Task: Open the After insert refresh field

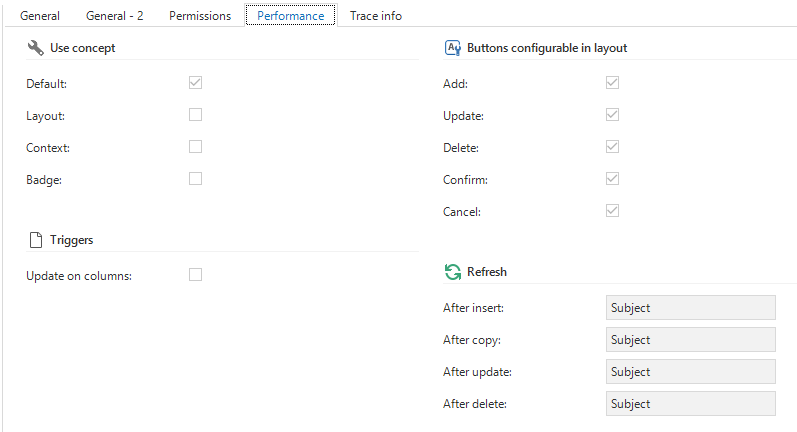Action: point(690,308)
